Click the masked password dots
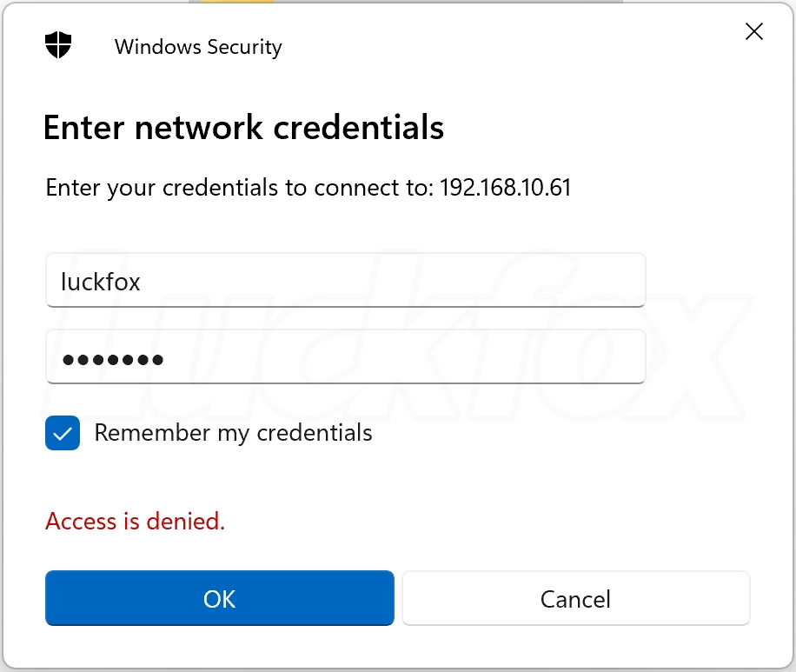This screenshot has height=672, width=796. [113, 359]
